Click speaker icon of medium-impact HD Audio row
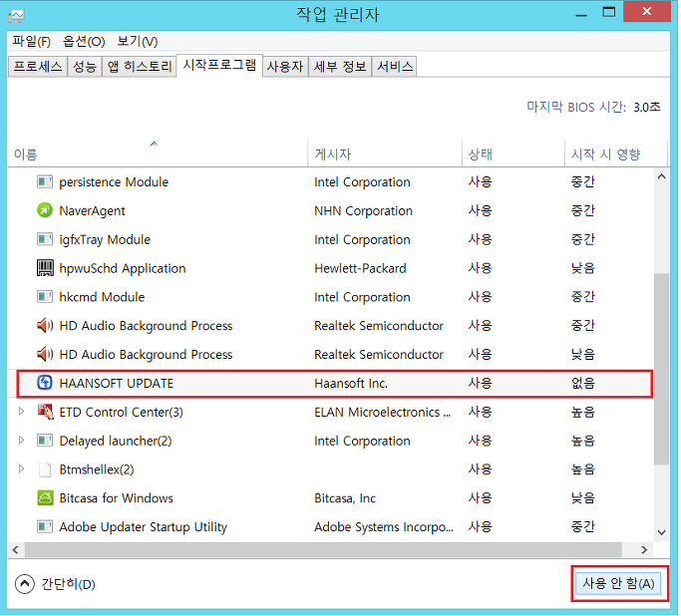 (45, 325)
